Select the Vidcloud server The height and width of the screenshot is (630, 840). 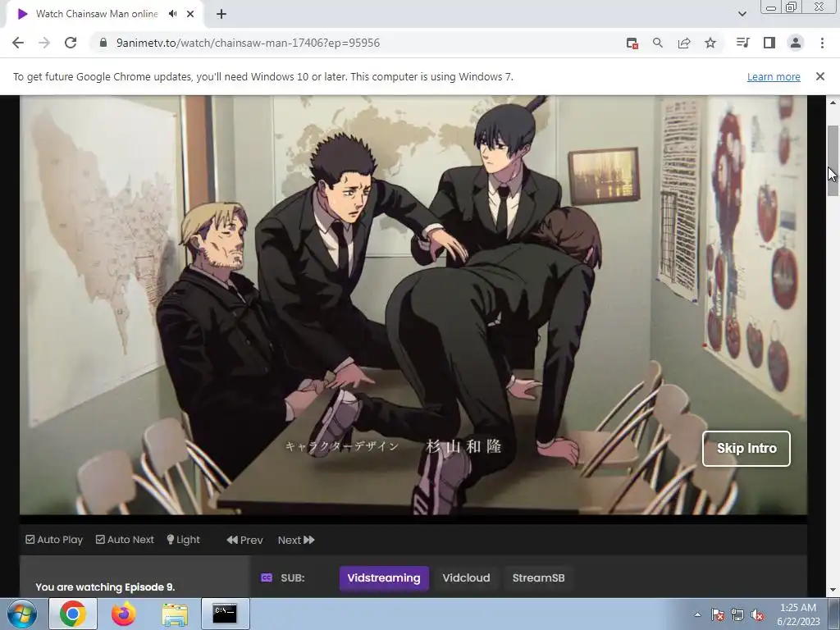pos(466,578)
